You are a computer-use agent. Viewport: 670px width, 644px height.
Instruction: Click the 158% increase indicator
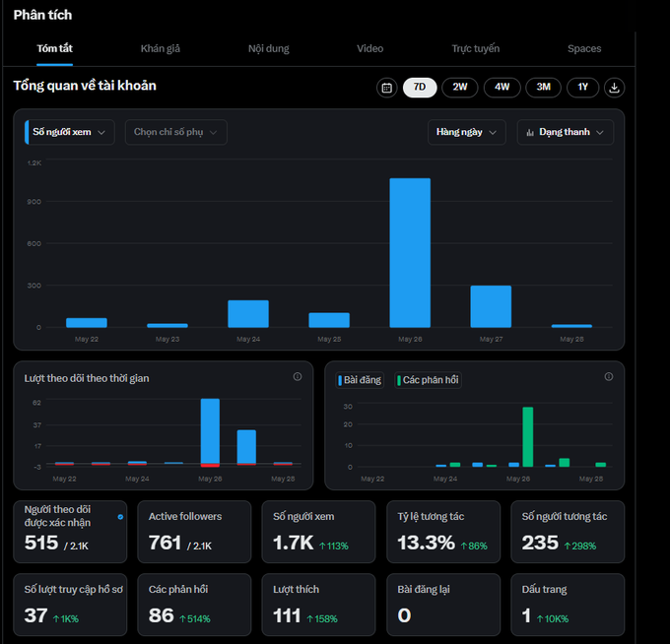point(322,619)
